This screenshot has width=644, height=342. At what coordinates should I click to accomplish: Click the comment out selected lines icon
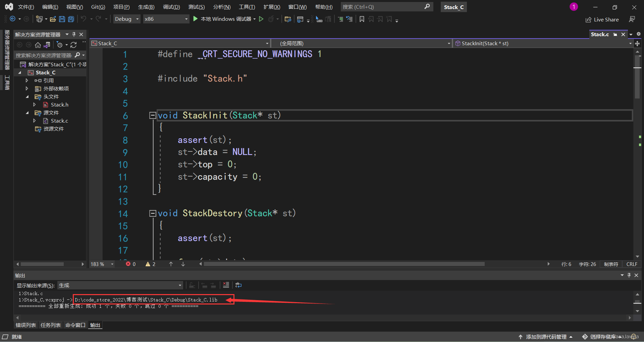click(x=340, y=19)
